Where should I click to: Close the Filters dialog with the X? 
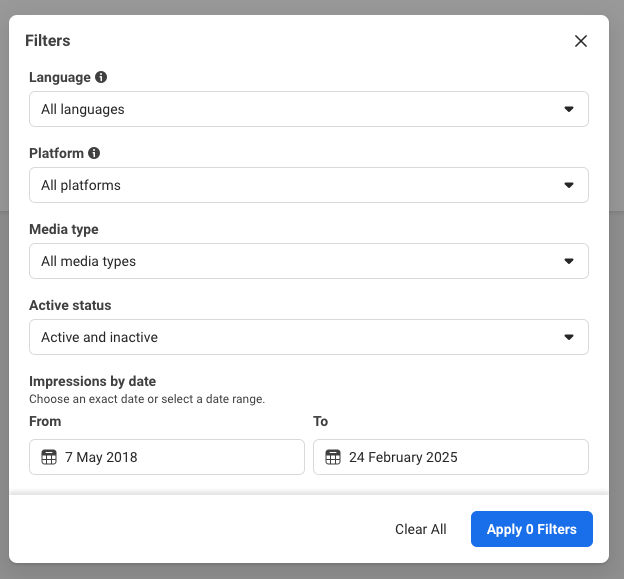point(581,41)
